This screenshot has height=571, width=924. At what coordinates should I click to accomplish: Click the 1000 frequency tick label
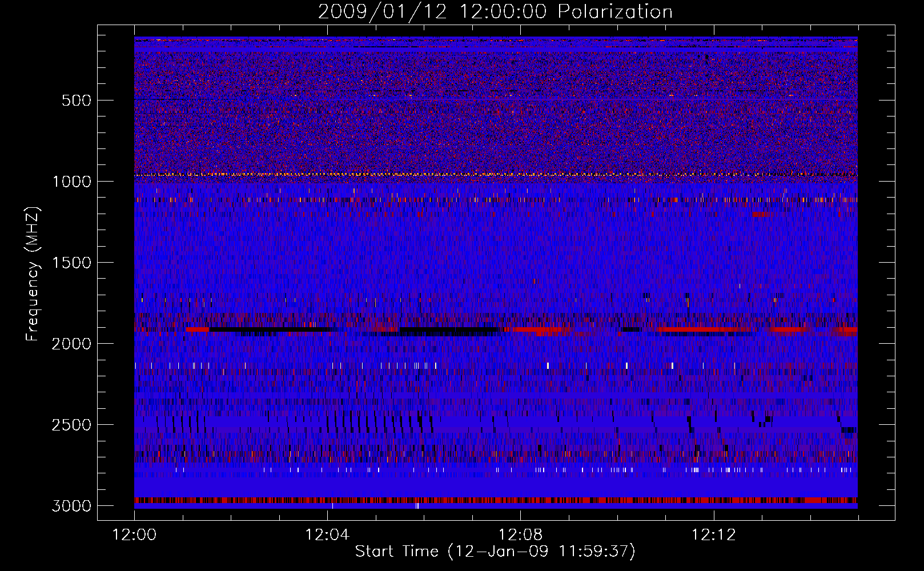tap(71, 182)
